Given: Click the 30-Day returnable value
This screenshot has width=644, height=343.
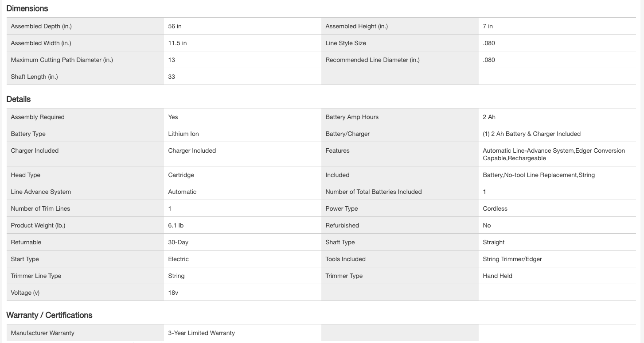Looking at the screenshot, I should [178, 242].
